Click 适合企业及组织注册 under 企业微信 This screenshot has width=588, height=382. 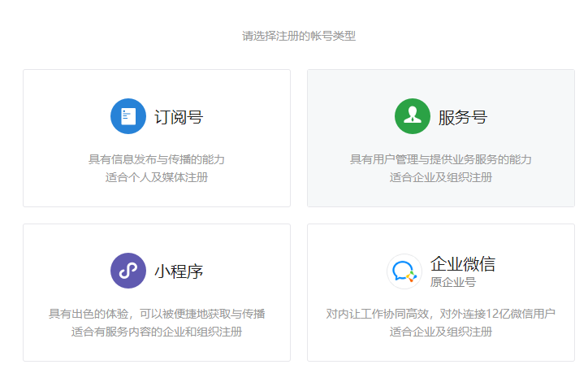tap(441, 332)
